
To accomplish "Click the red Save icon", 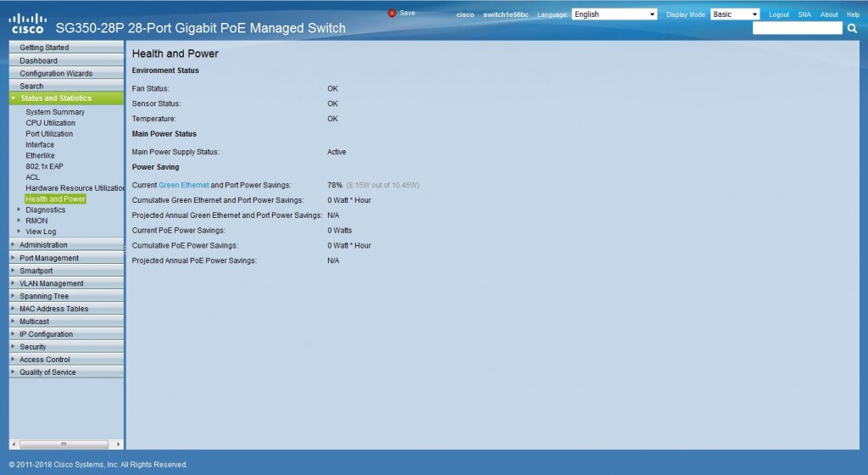I will tap(392, 14).
